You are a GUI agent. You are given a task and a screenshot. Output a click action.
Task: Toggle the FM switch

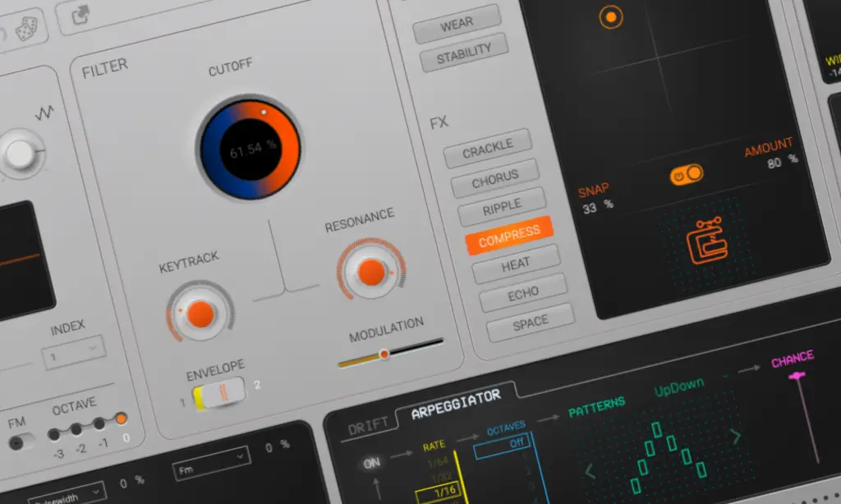point(21,442)
